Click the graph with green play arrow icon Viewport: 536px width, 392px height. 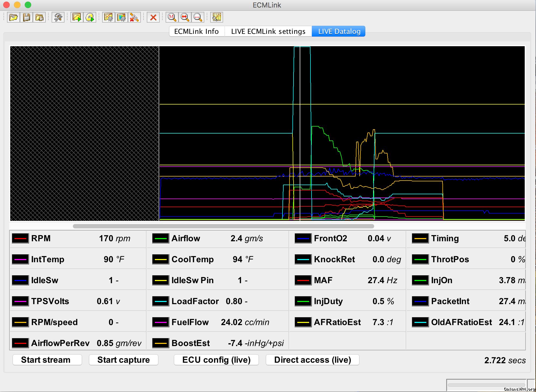tap(77, 17)
